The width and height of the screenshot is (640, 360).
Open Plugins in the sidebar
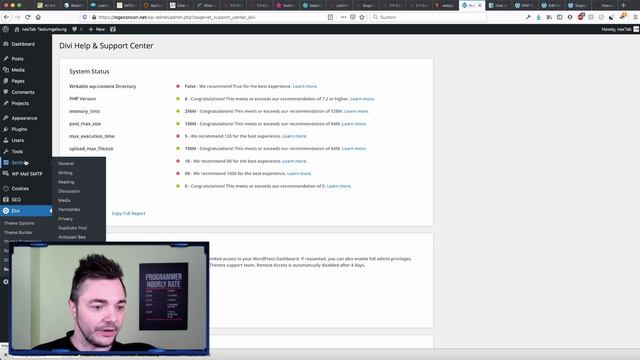point(19,129)
